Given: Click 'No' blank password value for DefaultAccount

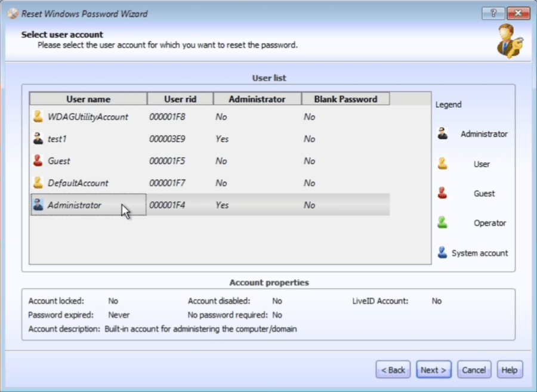Looking at the screenshot, I should click(309, 183).
